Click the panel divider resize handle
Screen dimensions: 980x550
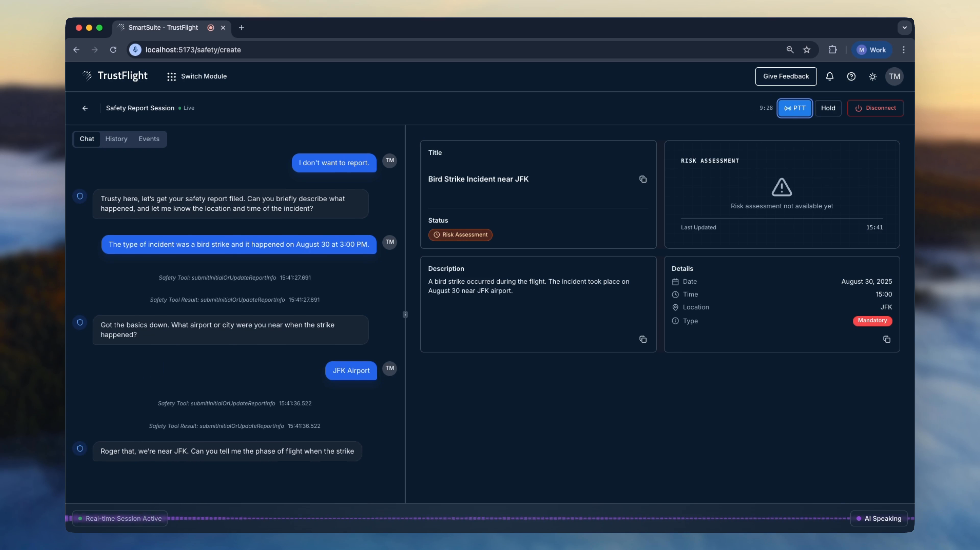pyautogui.click(x=405, y=315)
